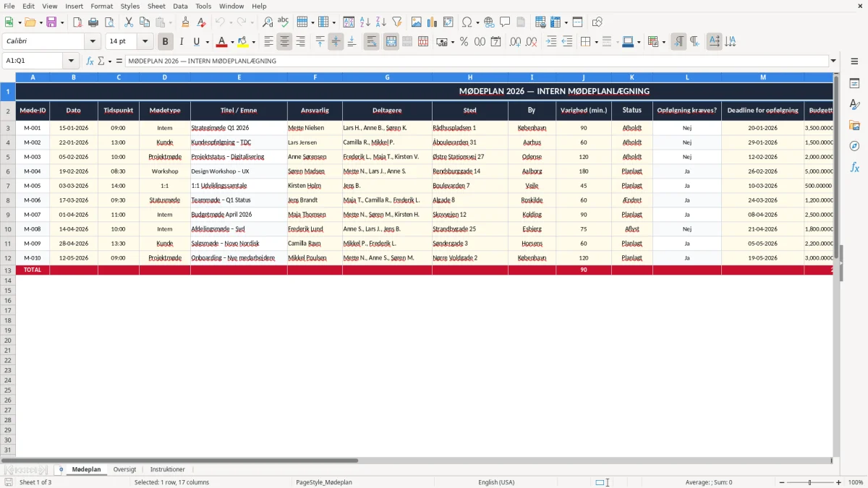The image size is (868, 488).
Task: Run the Spelling check
Action: [283, 22]
